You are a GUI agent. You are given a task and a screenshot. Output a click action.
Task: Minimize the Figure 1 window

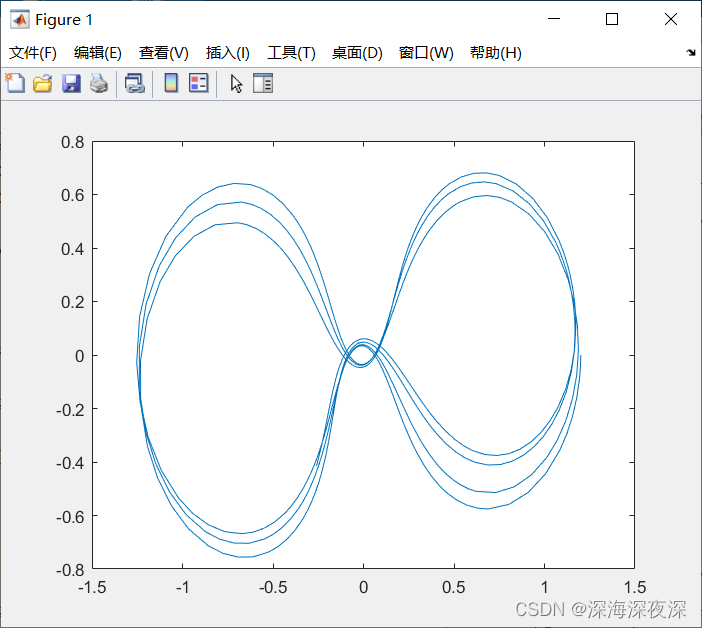pos(554,19)
